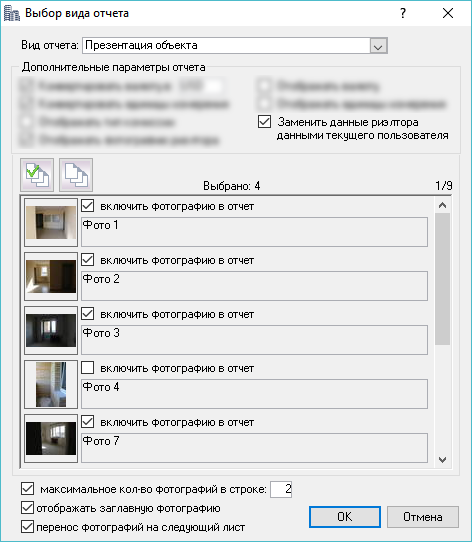Screen dimensions: 472x542
Task: Click scrollbar up arrow in photo list
Action: click(442, 205)
